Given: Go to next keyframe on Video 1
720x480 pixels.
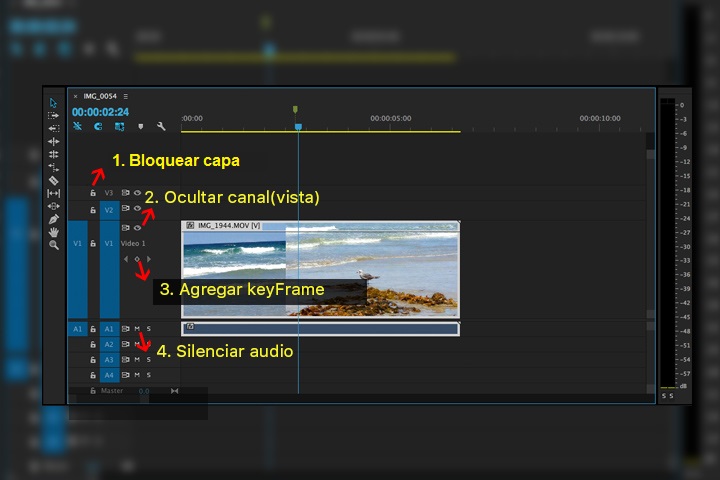Looking at the screenshot, I should tap(148, 259).
